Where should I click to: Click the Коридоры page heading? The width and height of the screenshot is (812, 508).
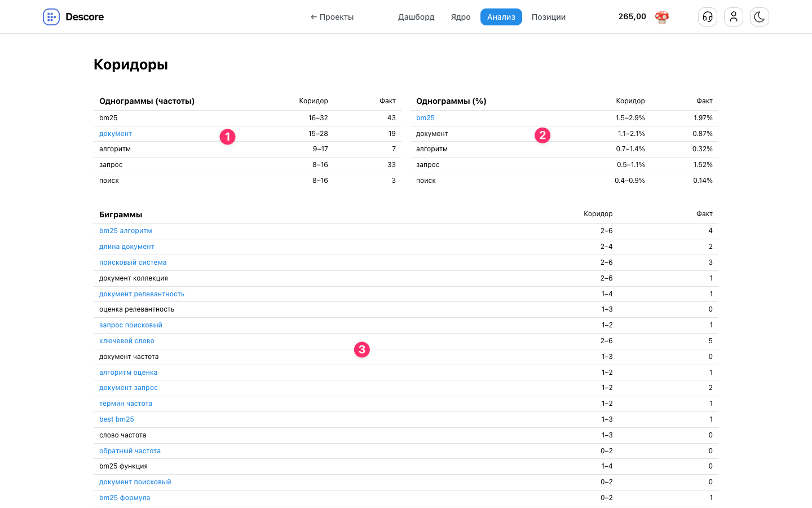tap(131, 64)
